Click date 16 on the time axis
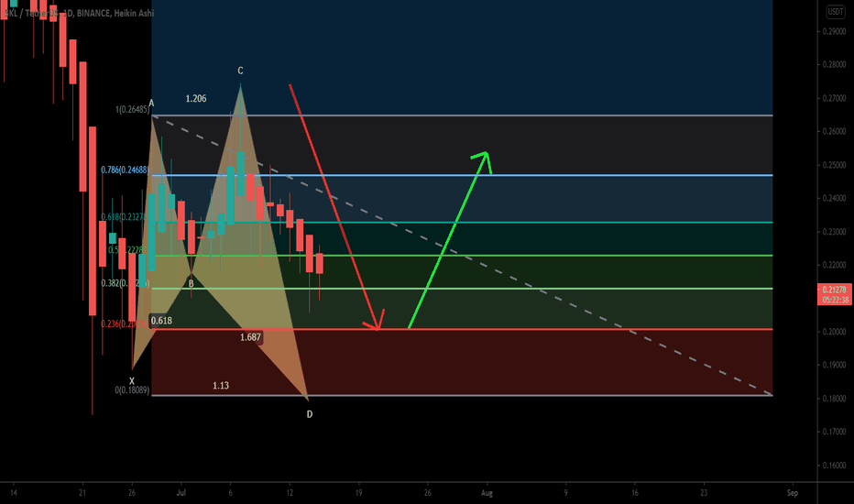This screenshot has height=504, width=854. click(x=634, y=493)
